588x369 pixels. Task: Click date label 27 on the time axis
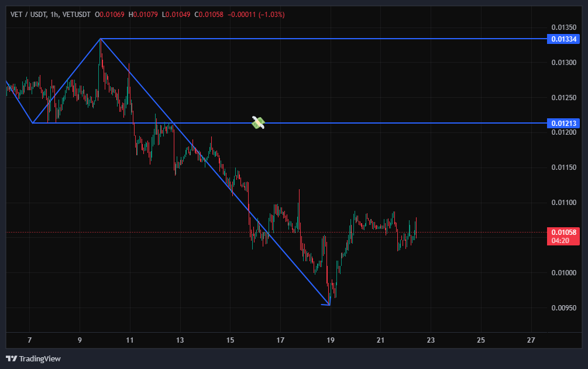(531, 340)
